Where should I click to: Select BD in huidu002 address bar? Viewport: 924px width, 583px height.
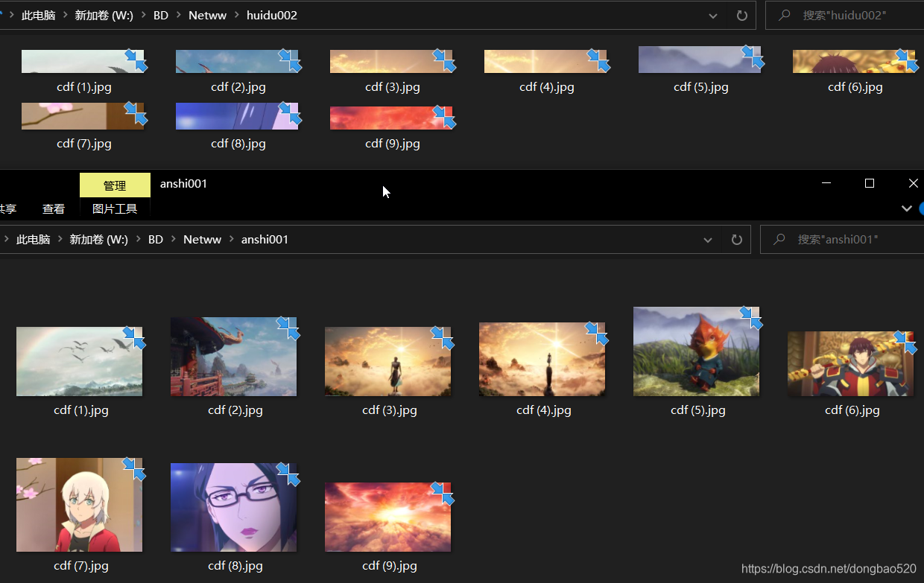pos(161,15)
